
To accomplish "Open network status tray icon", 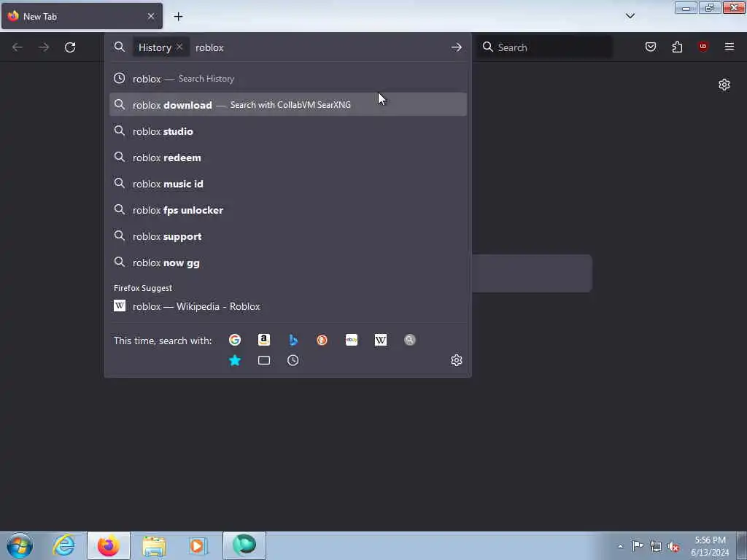I will tap(656, 546).
